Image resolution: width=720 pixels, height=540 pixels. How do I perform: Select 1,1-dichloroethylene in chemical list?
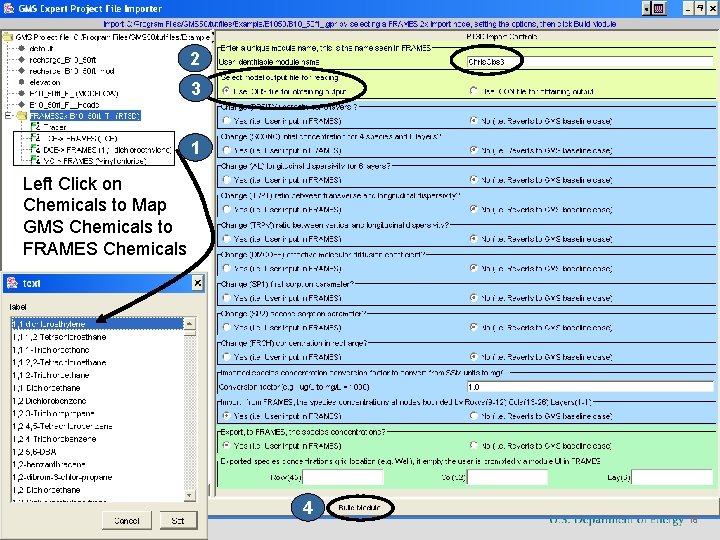(x=97, y=324)
